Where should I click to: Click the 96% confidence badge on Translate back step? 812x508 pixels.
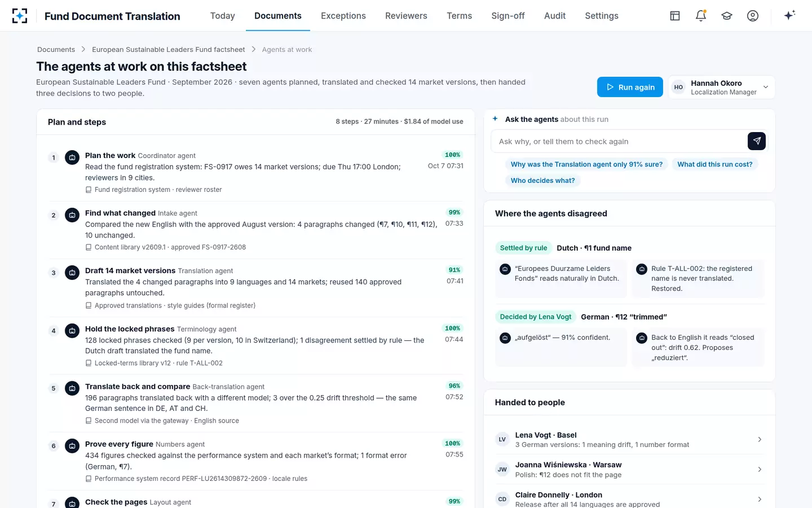pos(454,386)
